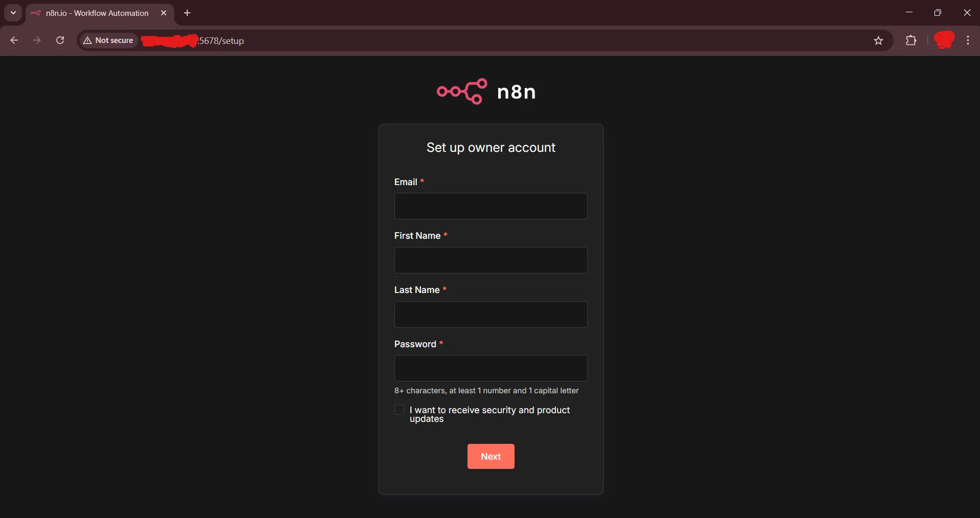This screenshot has width=980, height=518.
Task: Open the browser extensions puzzle icon
Action: point(911,40)
